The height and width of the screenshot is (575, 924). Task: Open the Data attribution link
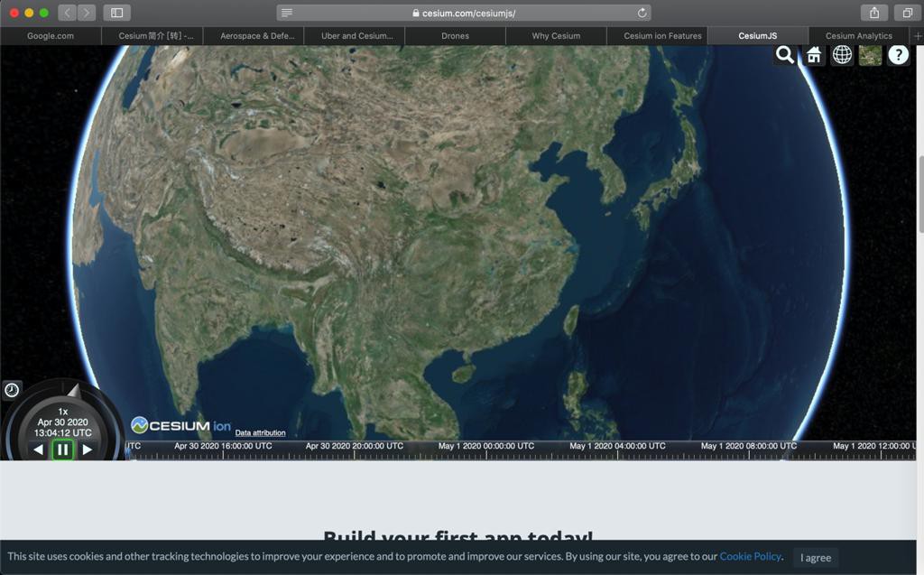click(260, 432)
